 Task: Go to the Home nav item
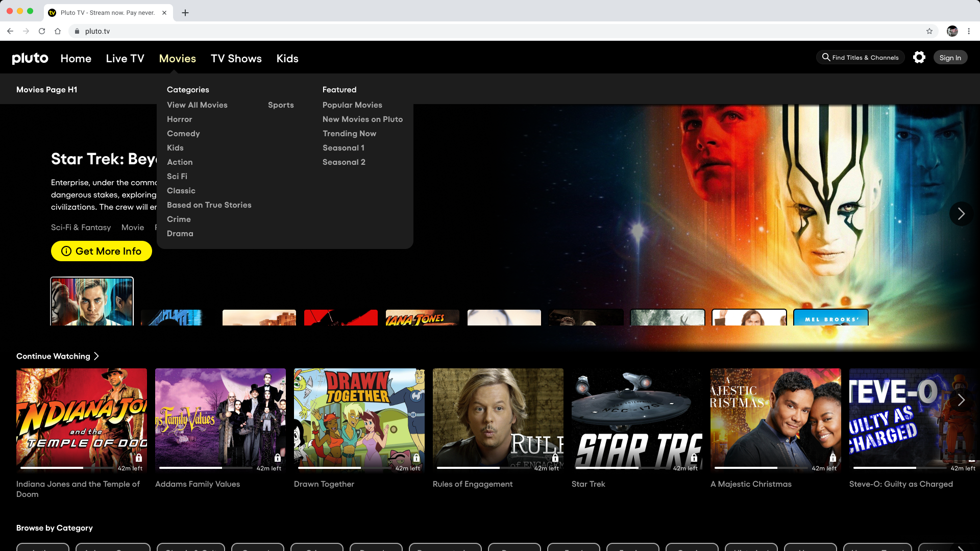pyautogui.click(x=76, y=58)
